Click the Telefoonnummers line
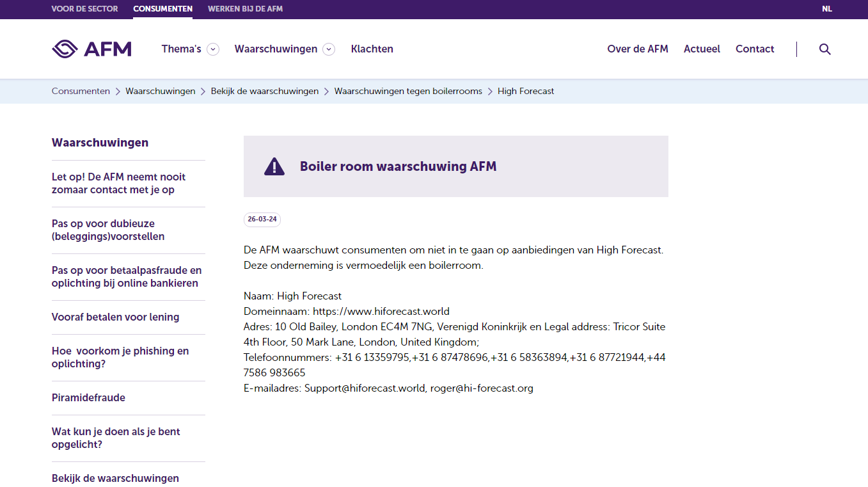Screen dimensions: 868x487 [x=455, y=365]
